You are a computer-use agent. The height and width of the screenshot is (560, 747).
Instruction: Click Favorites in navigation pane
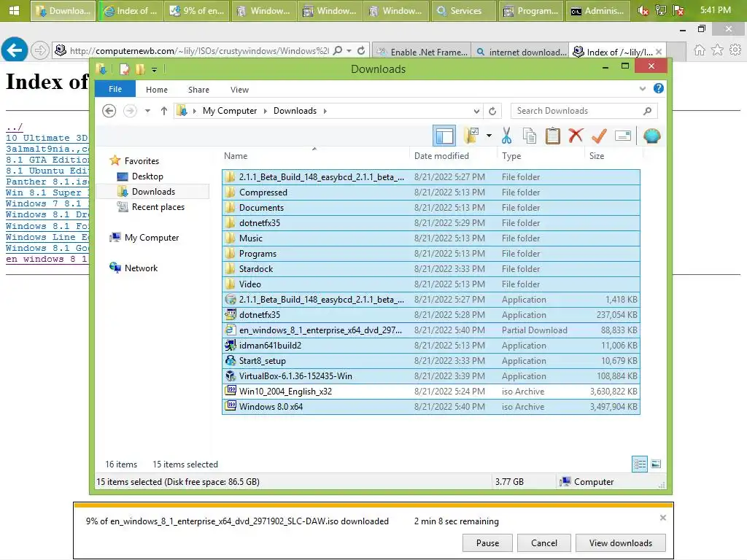pyautogui.click(x=142, y=161)
